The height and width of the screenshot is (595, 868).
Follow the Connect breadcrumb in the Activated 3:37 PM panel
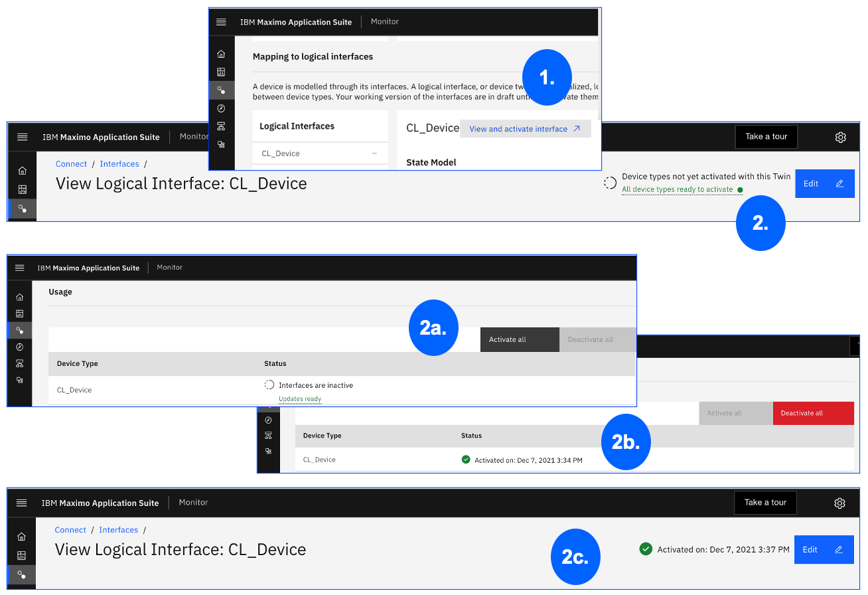(x=70, y=530)
